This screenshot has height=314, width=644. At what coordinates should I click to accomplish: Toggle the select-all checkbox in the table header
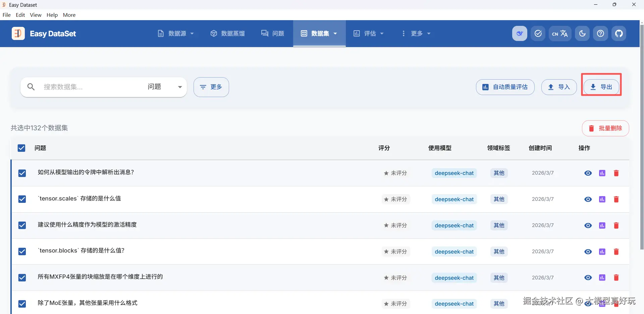[x=21, y=148]
